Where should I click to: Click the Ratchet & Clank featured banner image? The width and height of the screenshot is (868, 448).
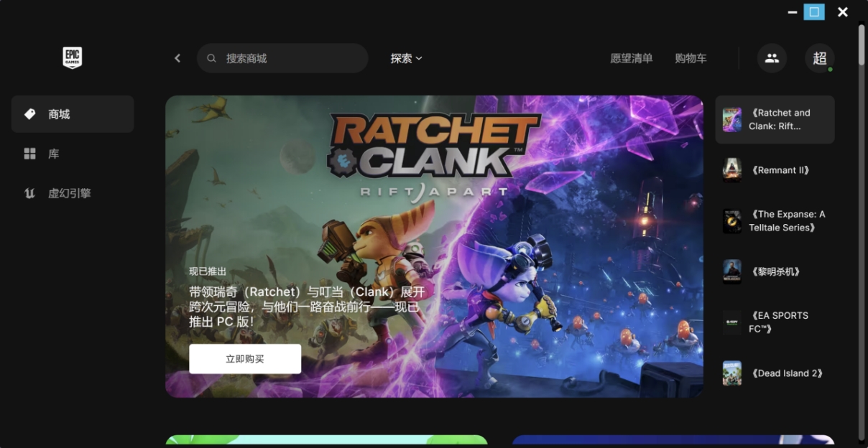pos(434,246)
